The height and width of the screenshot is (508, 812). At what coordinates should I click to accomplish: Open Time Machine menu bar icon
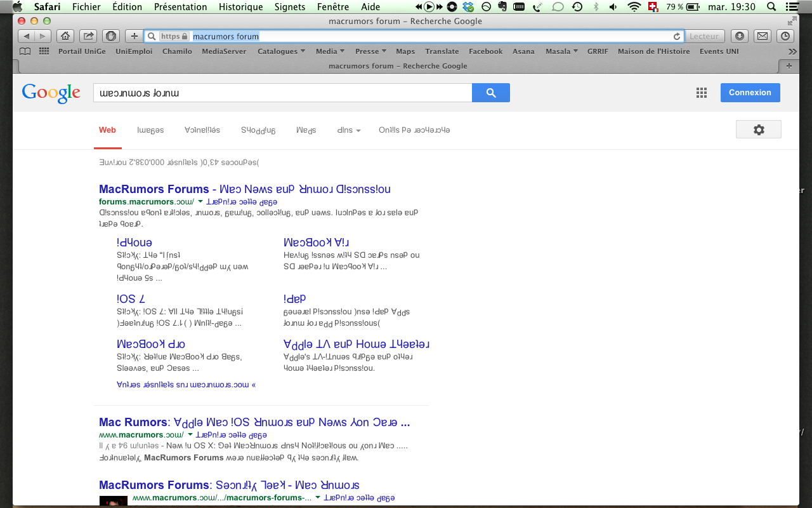577,7
